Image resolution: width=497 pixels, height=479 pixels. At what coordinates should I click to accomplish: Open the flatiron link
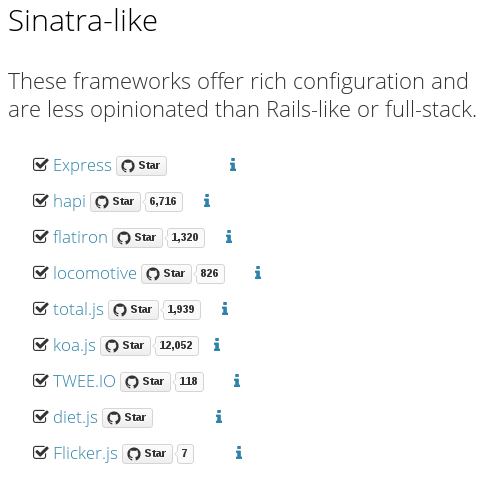[80, 237]
